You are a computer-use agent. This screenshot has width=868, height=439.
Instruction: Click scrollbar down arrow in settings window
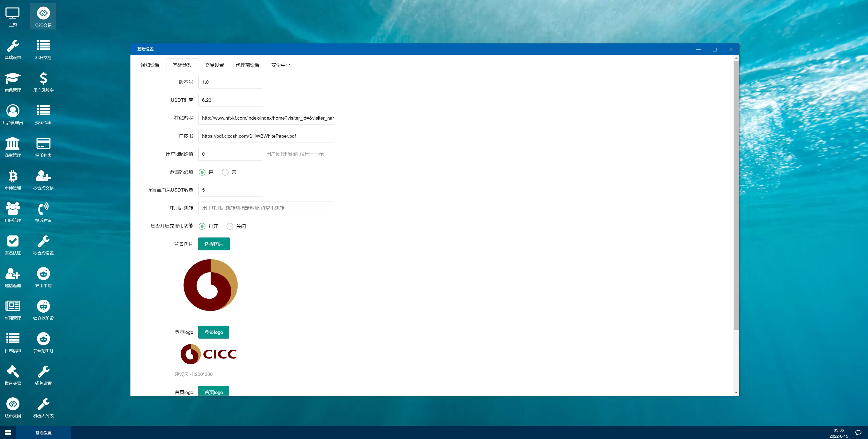pos(736,393)
